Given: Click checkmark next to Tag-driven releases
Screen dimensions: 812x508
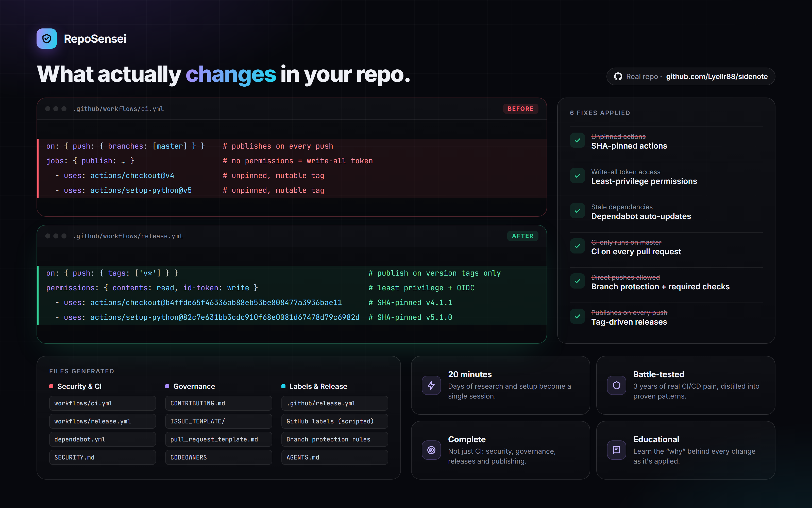Looking at the screenshot, I should [578, 316].
